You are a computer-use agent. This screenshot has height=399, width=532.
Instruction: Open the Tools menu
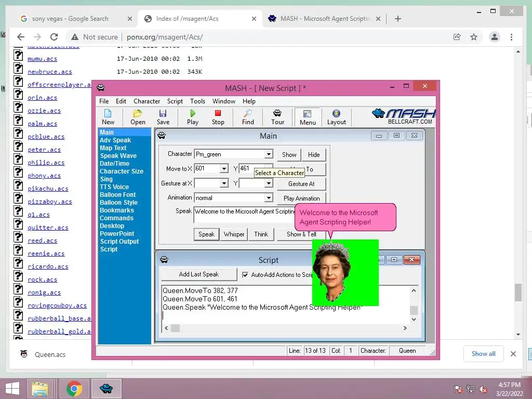click(197, 101)
